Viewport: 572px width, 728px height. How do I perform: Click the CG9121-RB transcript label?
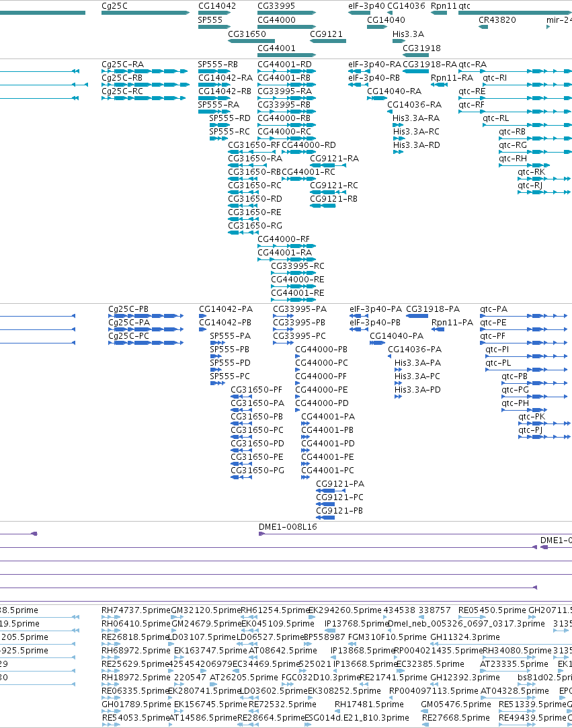[x=334, y=199]
